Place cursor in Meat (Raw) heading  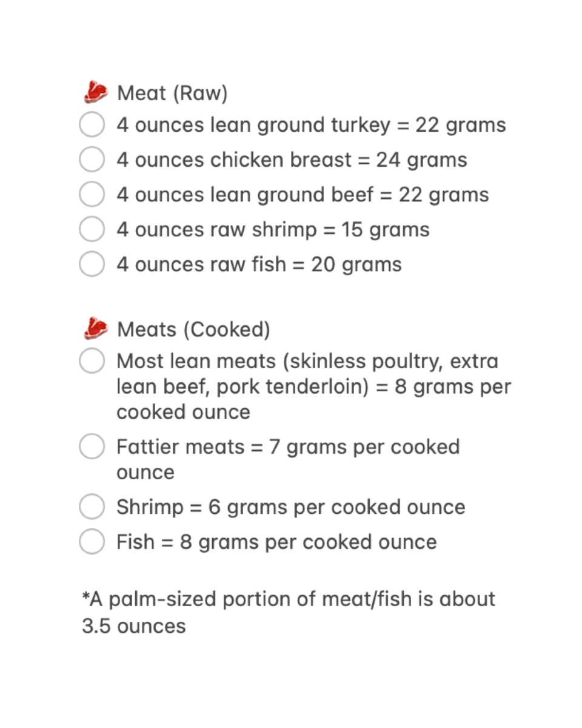click(x=172, y=93)
